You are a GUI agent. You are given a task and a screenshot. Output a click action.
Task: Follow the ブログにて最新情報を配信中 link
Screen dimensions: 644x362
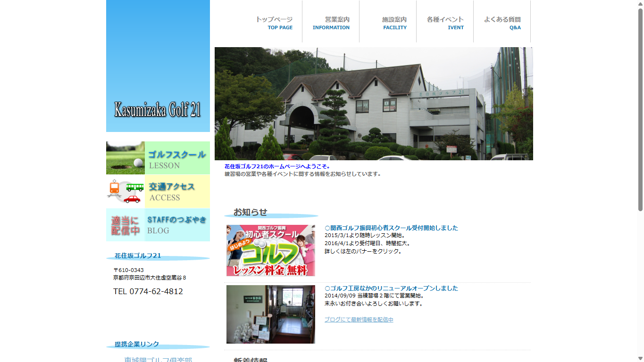tap(359, 320)
